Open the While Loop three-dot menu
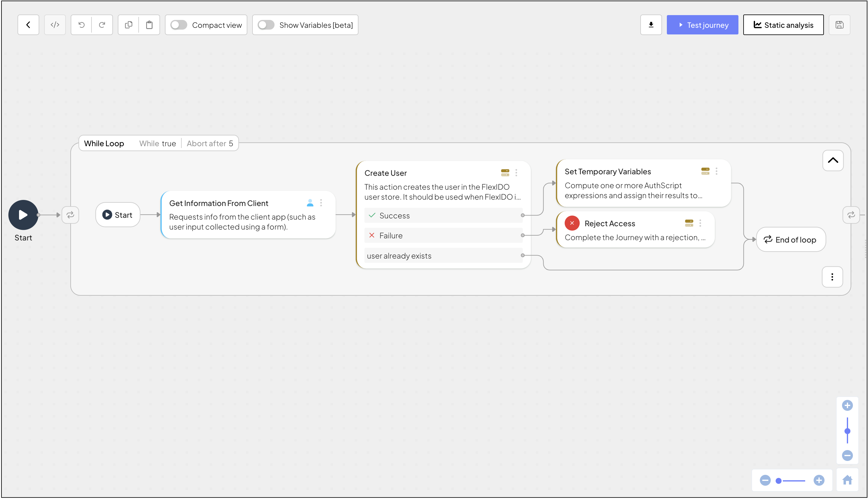This screenshot has width=868, height=499. pyautogui.click(x=832, y=277)
